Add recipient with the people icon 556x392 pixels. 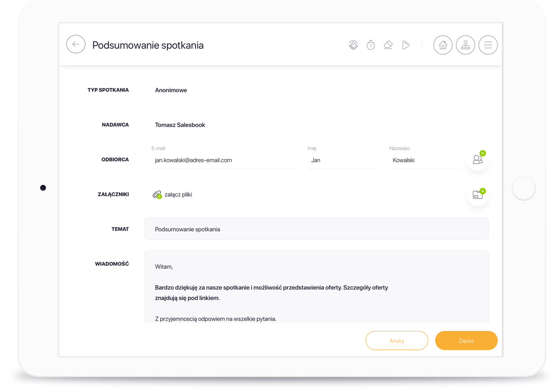[478, 159]
